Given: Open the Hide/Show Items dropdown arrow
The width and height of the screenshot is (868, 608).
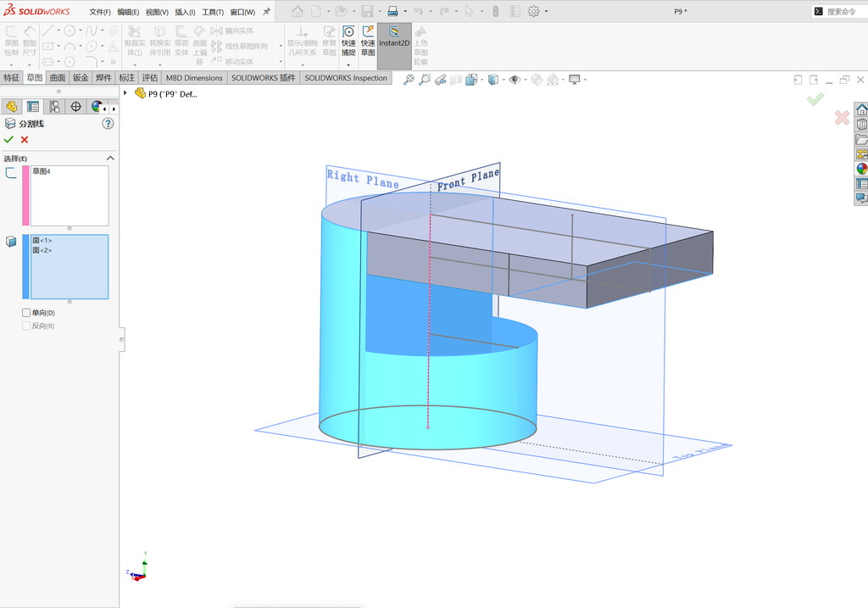Looking at the screenshot, I should (526, 80).
